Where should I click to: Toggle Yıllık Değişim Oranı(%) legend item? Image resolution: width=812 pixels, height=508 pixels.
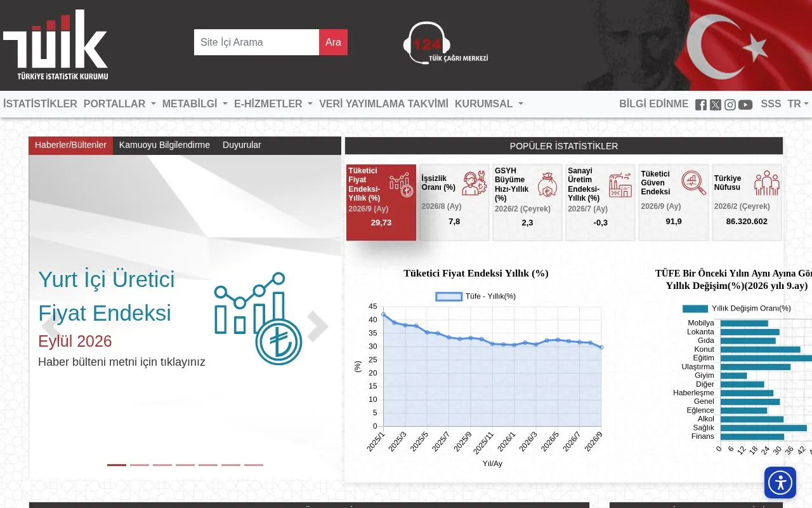point(737,309)
